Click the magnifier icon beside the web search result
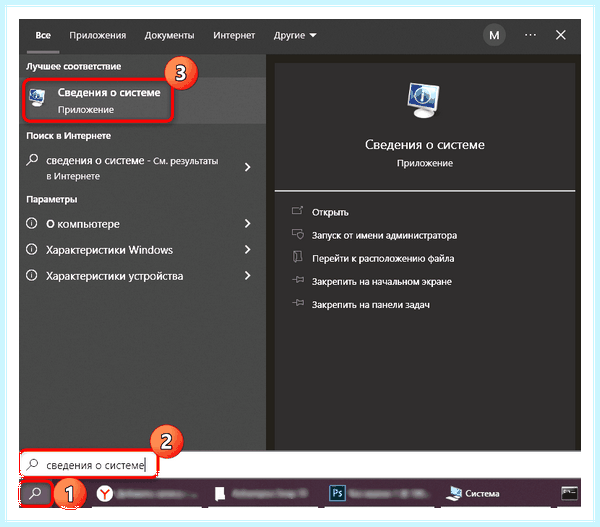Viewport: 600px width, 527px height. click(33, 160)
